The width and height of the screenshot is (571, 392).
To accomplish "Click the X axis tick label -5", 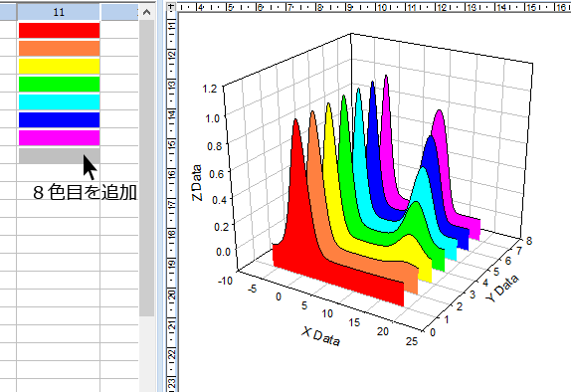I will tap(252, 289).
